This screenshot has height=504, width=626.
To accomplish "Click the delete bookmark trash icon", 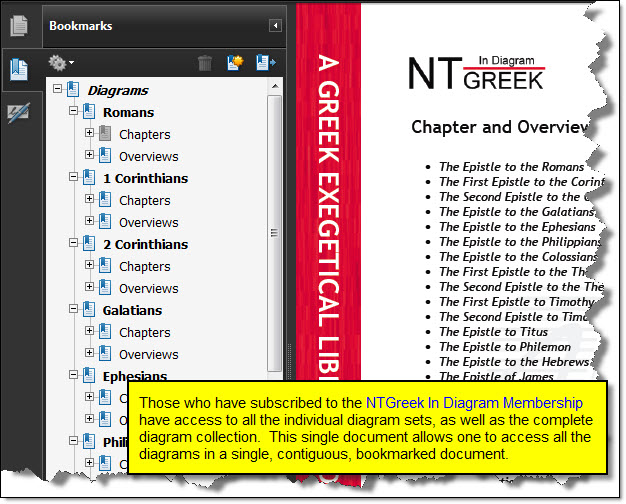I will point(205,63).
